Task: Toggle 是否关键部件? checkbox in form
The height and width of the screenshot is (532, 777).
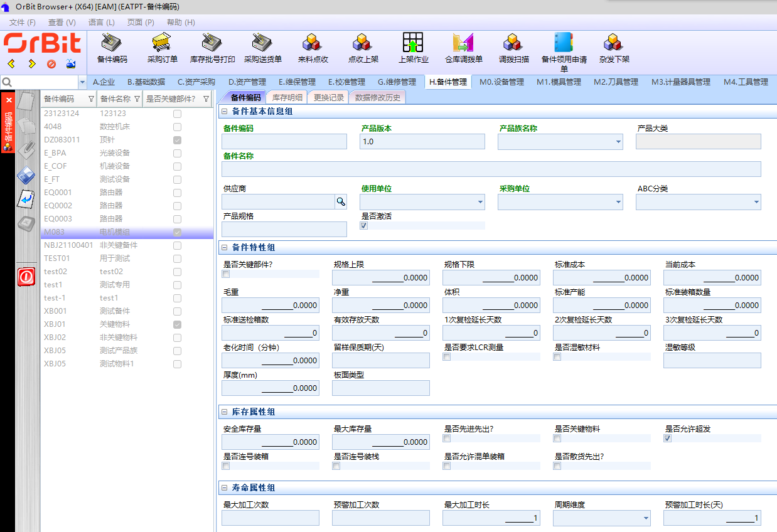Action: [226, 274]
